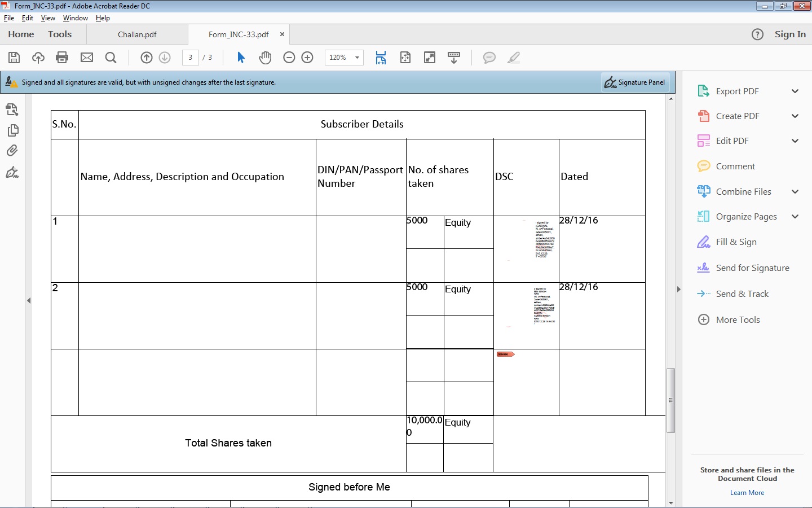Open the Search tool
The height and width of the screenshot is (508, 812).
click(x=111, y=57)
